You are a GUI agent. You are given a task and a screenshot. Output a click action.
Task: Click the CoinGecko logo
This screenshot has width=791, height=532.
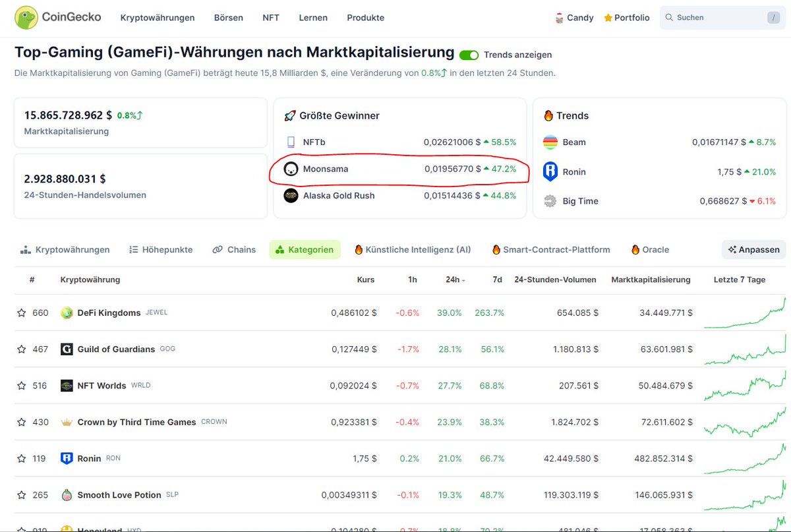(58, 17)
